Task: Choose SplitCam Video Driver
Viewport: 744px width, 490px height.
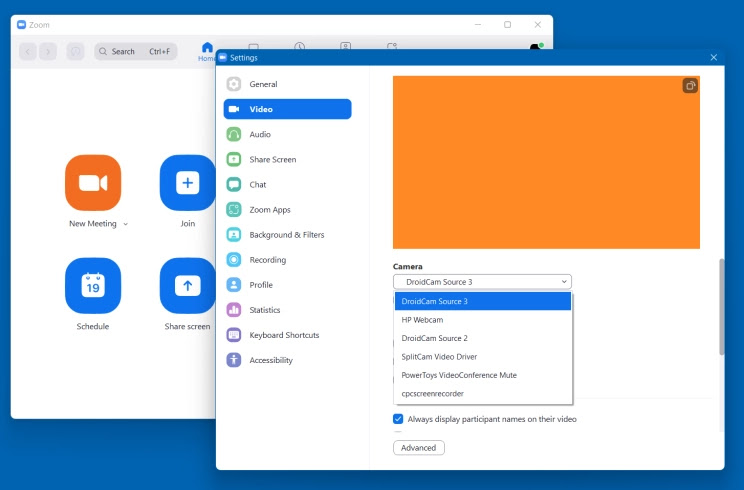Action: tap(483, 357)
